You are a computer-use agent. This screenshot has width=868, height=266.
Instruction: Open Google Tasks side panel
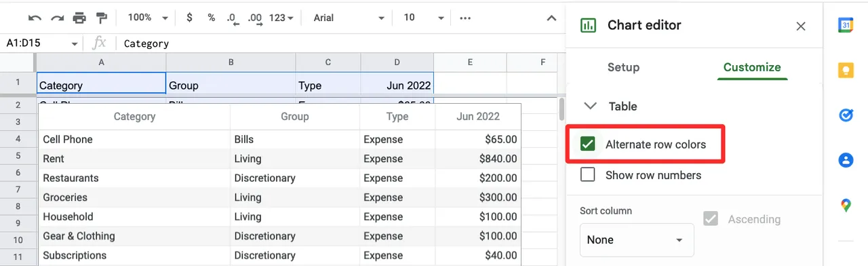pyautogui.click(x=846, y=115)
